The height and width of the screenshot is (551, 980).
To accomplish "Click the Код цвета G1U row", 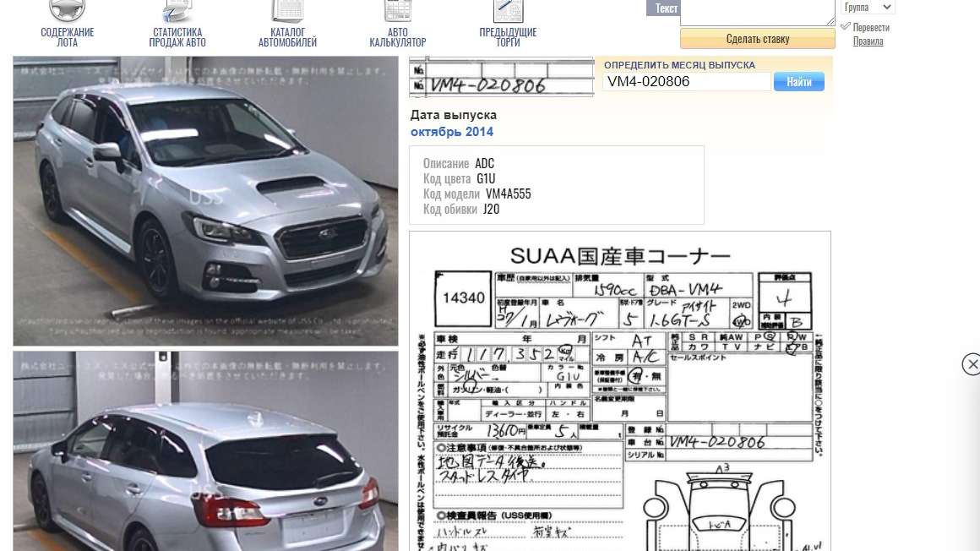I will coord(460,179).
